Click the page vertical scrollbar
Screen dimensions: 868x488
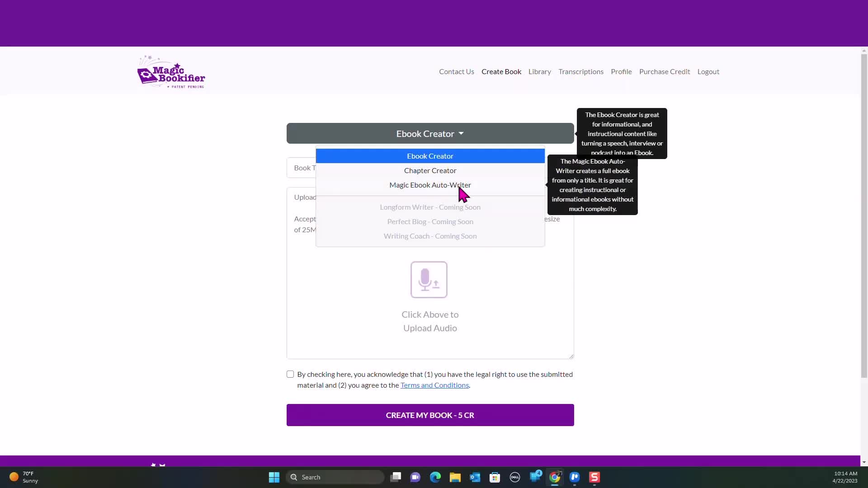click(864, 216)
